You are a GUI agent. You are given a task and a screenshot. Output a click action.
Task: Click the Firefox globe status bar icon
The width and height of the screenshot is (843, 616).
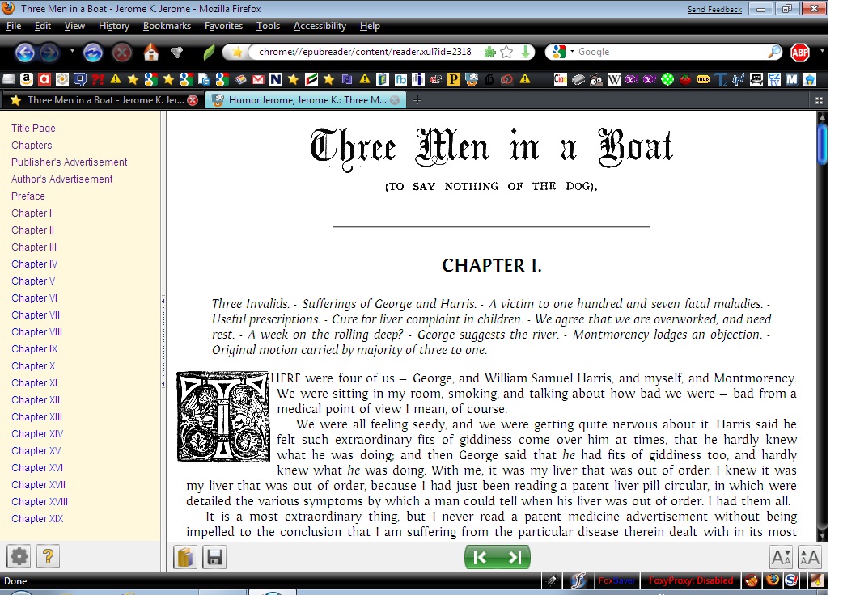pyautogui.click(x=773, y=580)
